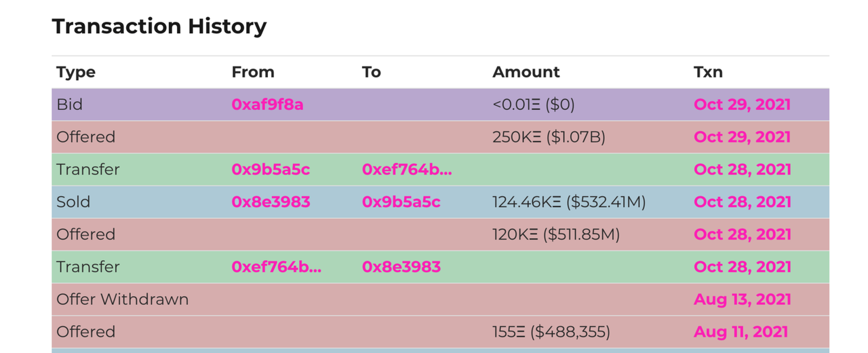Click the Transaction History heading
Image resolution: width=868 pixels, height=353 pixels.
pyautogui.click(x=159, y=26)
